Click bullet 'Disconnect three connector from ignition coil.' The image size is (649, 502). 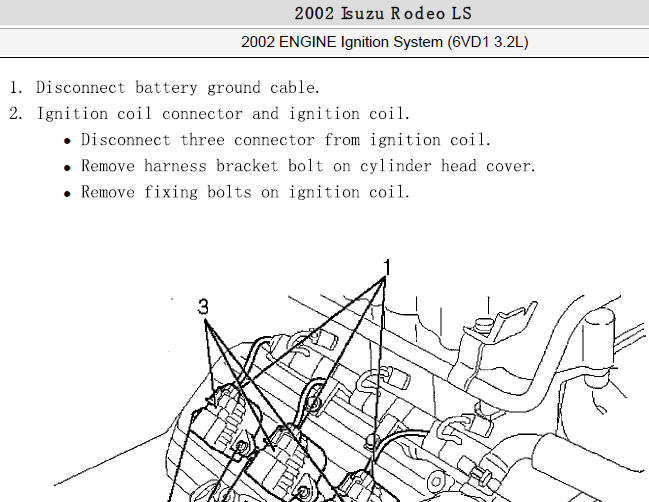coord(286,139)
